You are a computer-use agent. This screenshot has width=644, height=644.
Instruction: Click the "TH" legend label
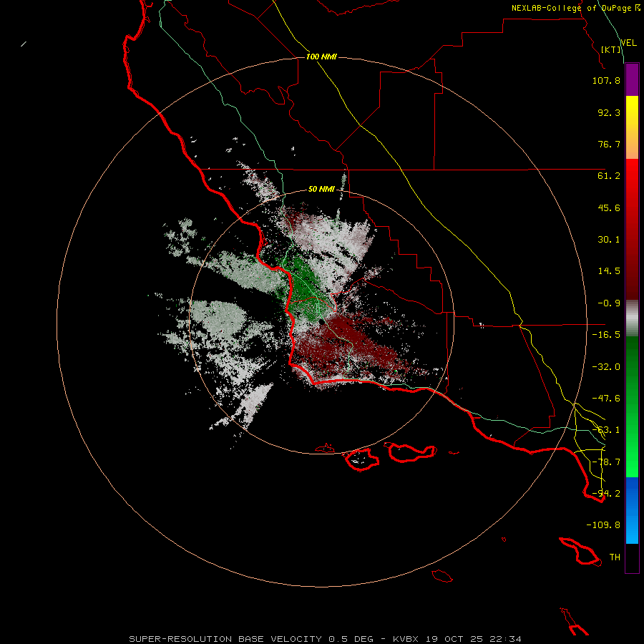615,557
